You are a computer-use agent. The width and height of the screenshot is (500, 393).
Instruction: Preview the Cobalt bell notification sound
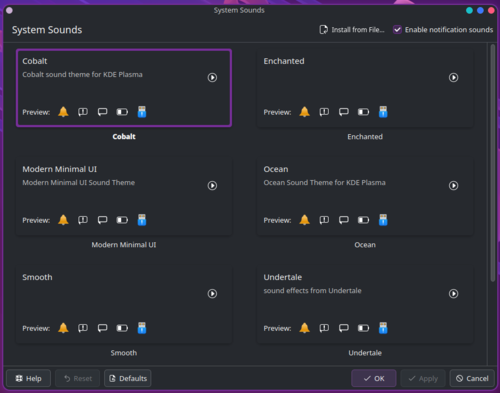(63, 112)
